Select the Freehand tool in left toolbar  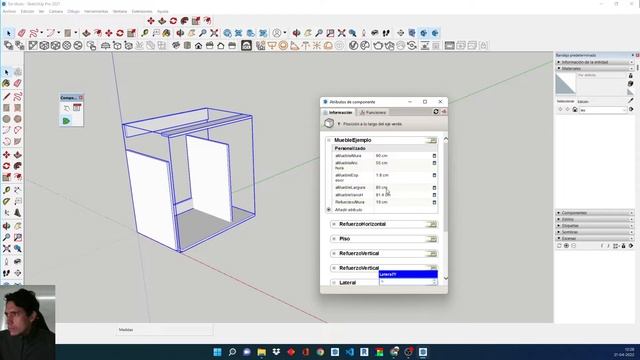18,97
